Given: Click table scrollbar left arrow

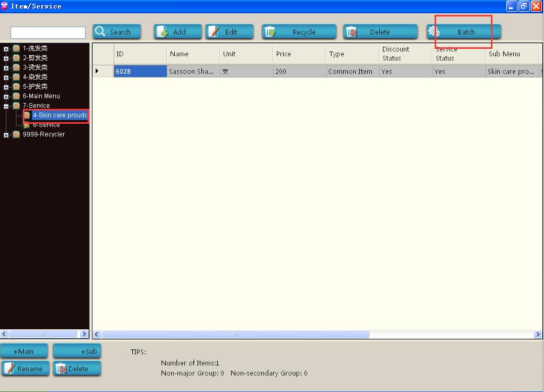Looking at the screenshot, I should click(97, 334).
